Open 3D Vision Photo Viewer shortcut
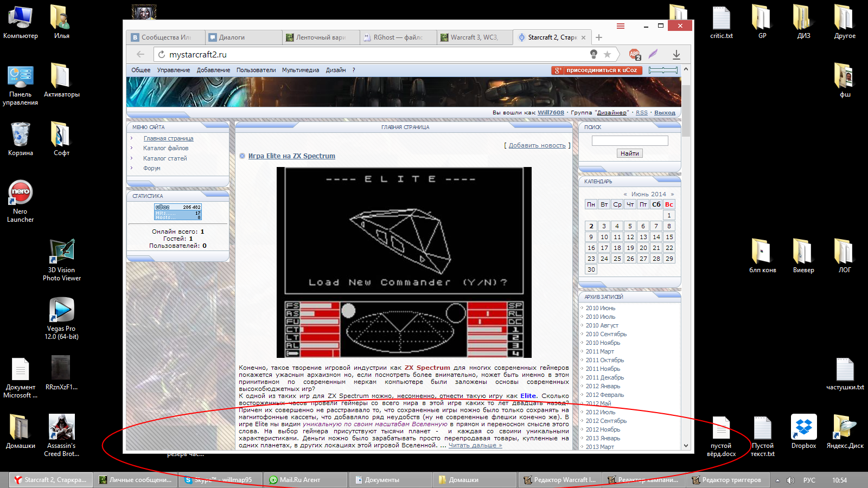Screen dimensions: 868x488 coord(62,260)
